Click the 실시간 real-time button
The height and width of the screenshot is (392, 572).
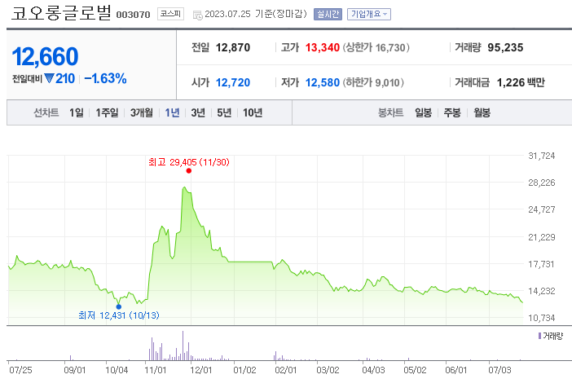(x=328, y=14)
